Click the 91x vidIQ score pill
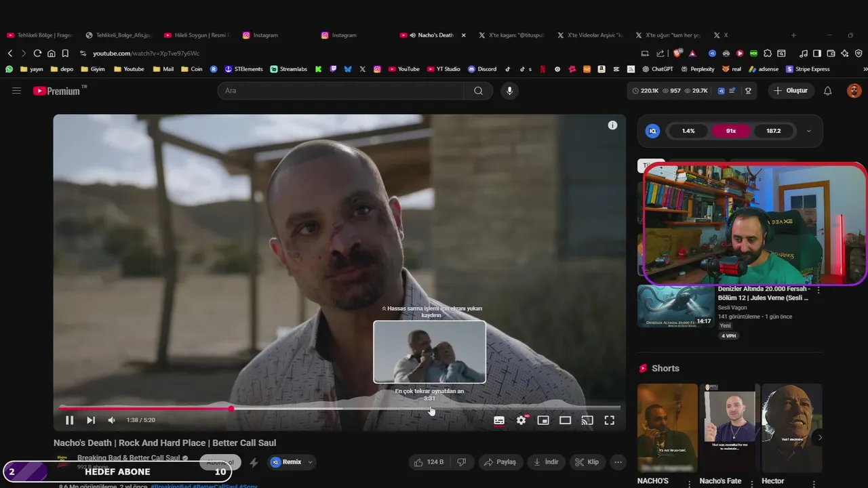The height and width of the screenshot is (488, 868). pos(731,131)
